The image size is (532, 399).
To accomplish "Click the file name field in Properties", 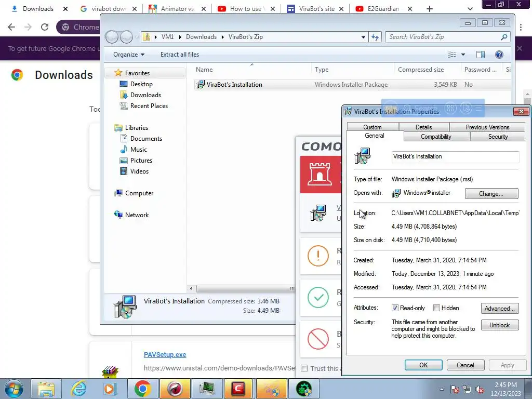I will point(455,156).
